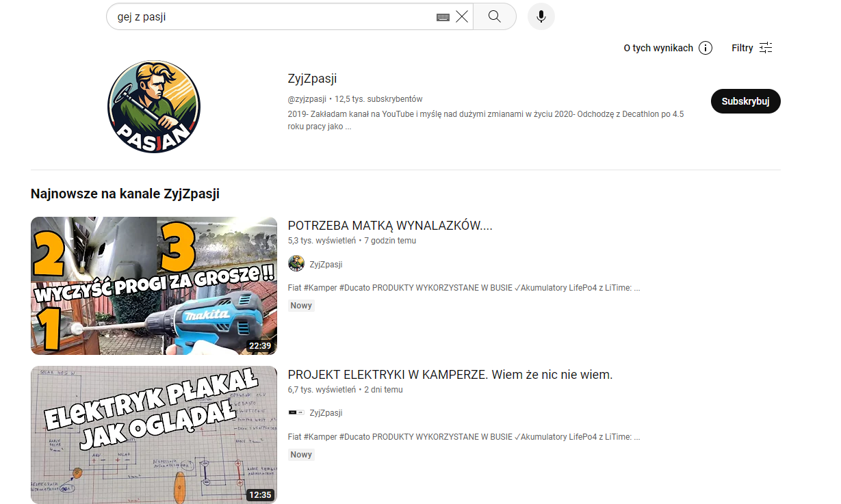Viewport: 841px width, 504px height.
Task: Click '2 dni temu' upload time
Action: [x=383, y=390]
